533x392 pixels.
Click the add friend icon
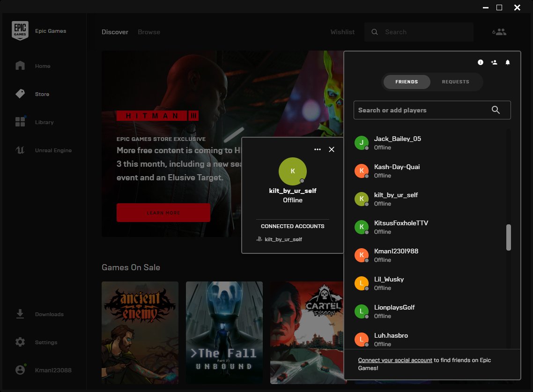tap(494, 62)
